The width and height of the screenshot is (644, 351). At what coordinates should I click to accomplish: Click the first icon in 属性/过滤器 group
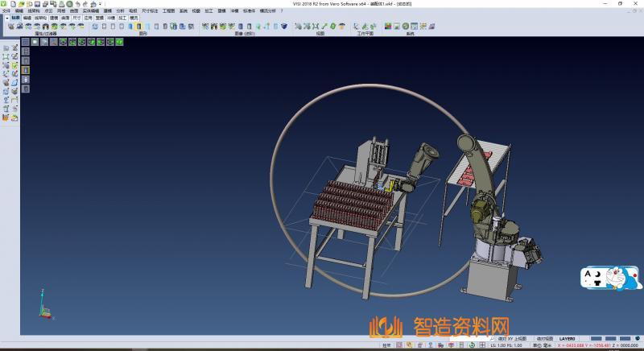10,27
